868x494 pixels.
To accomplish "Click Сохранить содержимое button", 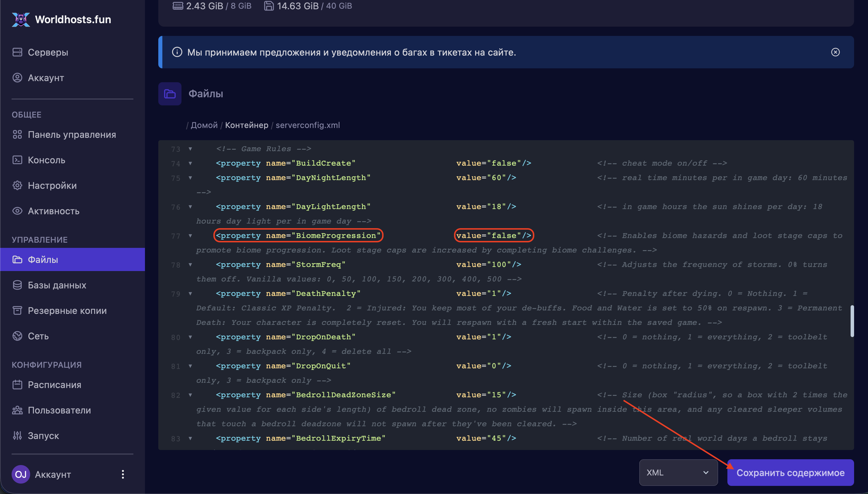I will click(x=790, y=473).
